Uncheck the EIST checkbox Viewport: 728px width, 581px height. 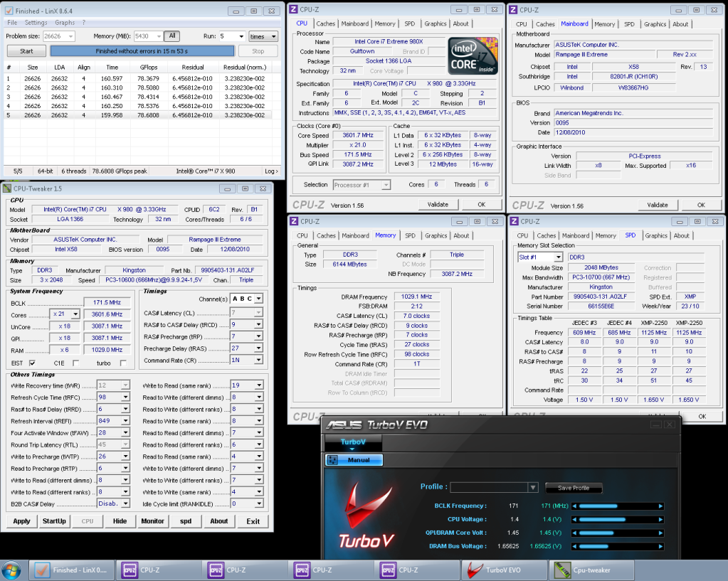click(32, 363)
